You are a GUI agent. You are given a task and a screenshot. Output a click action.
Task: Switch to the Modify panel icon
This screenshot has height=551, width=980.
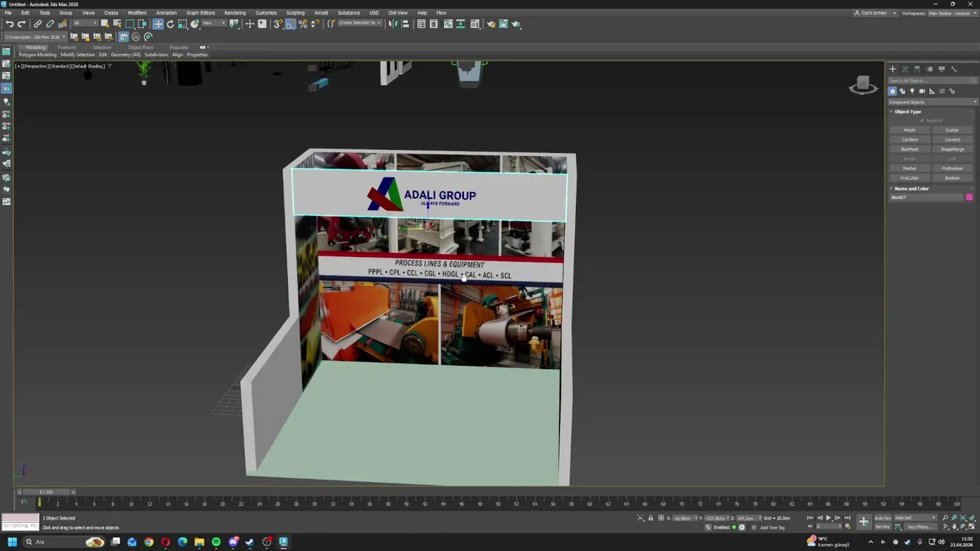[905, 69]
